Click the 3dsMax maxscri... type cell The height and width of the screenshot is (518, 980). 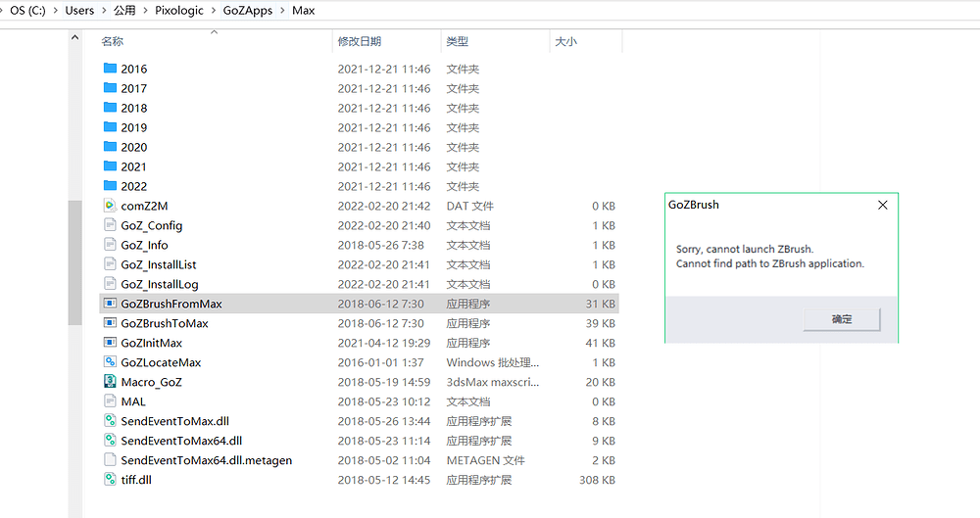click(x=493, y=382)
